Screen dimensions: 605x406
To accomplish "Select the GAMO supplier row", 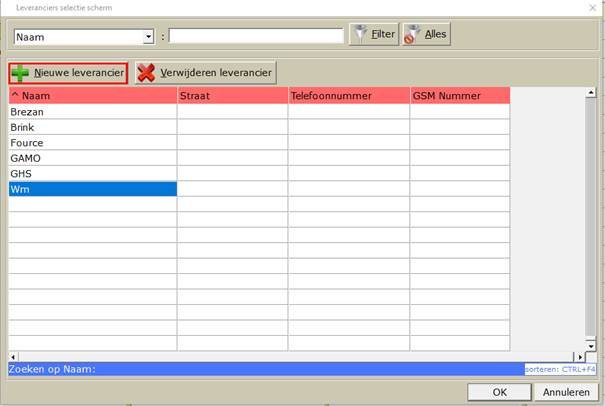I will [x=259, y=158].
